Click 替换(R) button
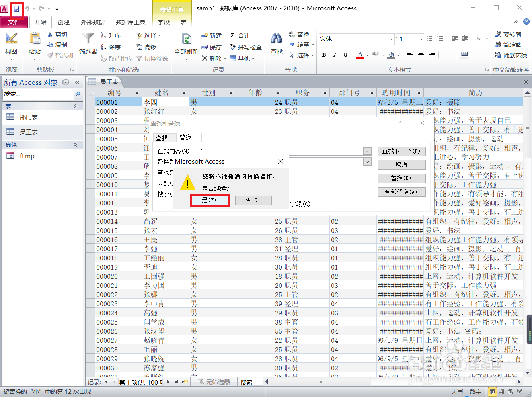This screenshot has width=532, height=397. tap(401, 178)
